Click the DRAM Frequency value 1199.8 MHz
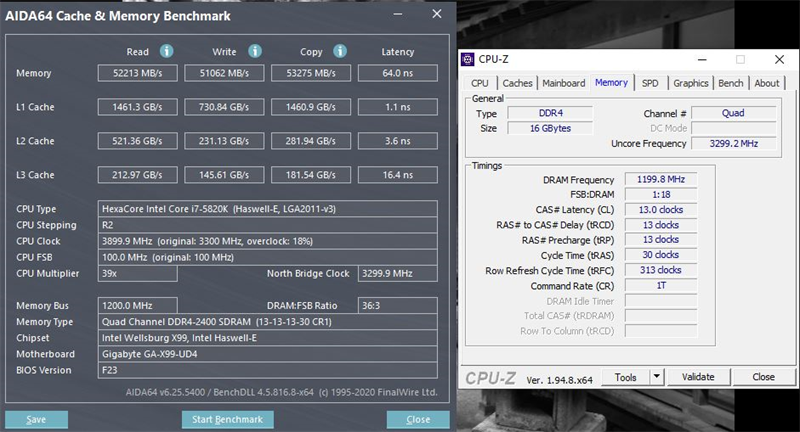The image size is (800, 432). [x=661, y=180]
